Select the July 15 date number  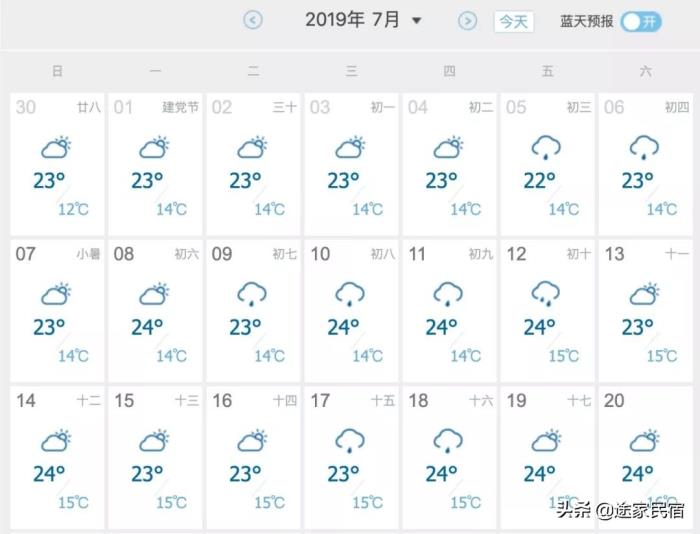124,400
